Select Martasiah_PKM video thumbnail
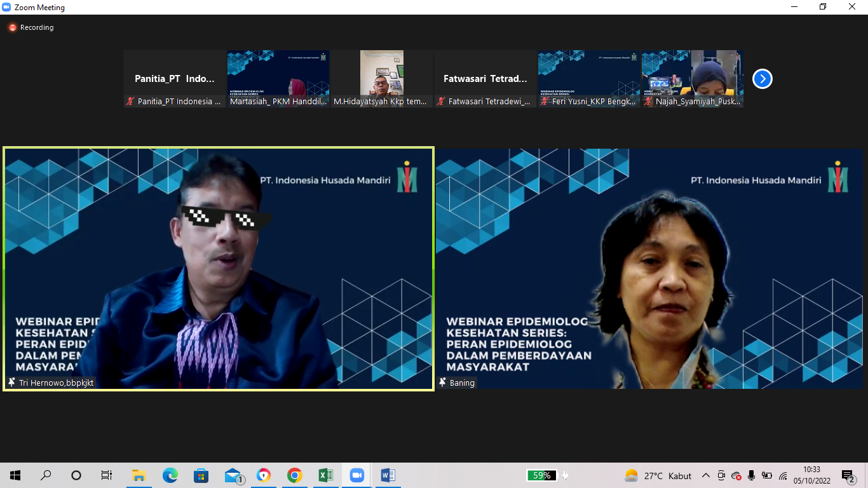 [278, 79]
